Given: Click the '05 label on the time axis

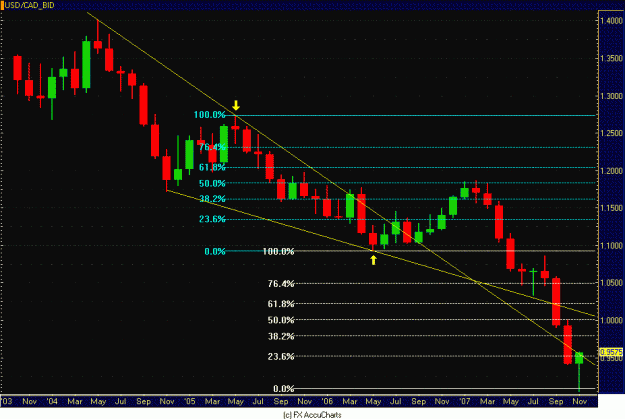Looking at the screenshot, I should (x=189, y=401).
